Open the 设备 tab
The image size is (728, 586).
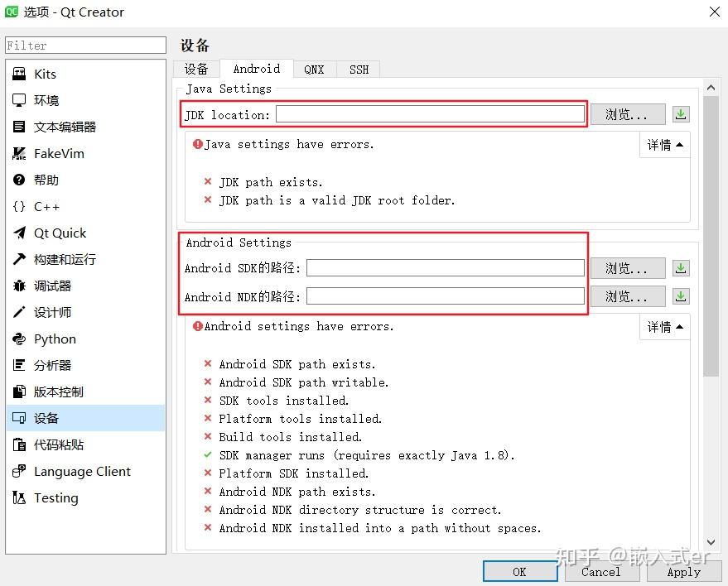pyautogui.click(x=196, y=70)
